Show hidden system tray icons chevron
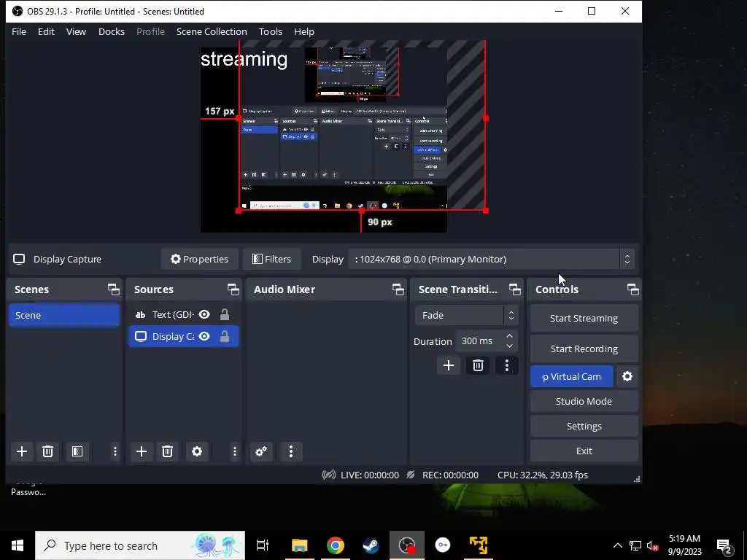This screenshot has width=747, height=560. (617, 545)
